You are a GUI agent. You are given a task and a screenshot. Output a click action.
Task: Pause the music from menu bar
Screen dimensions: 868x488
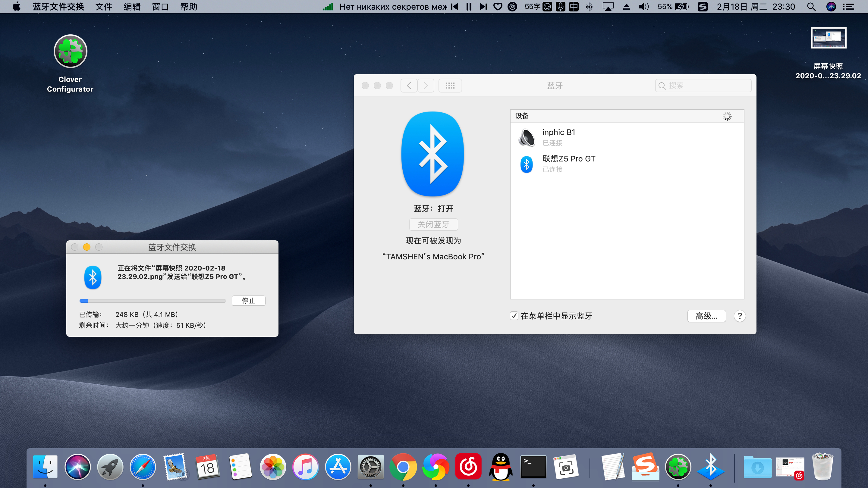pyautogui.click(x=469, y=7)
